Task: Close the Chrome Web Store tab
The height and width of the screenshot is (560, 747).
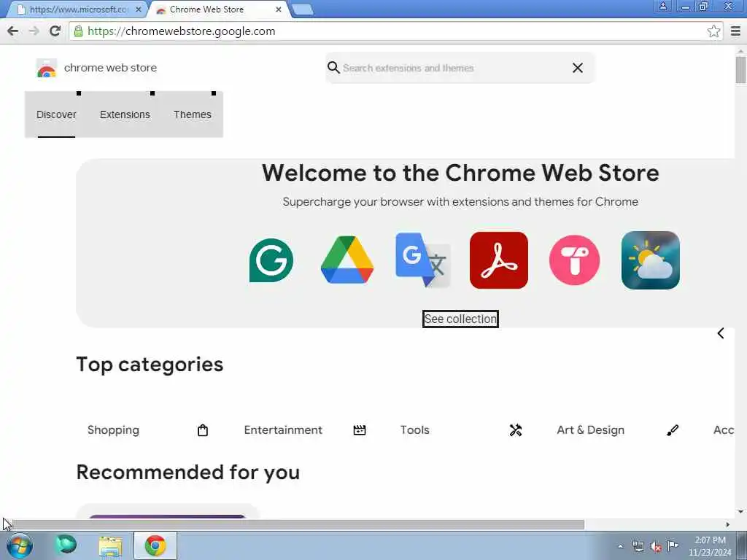Action: 278,9
